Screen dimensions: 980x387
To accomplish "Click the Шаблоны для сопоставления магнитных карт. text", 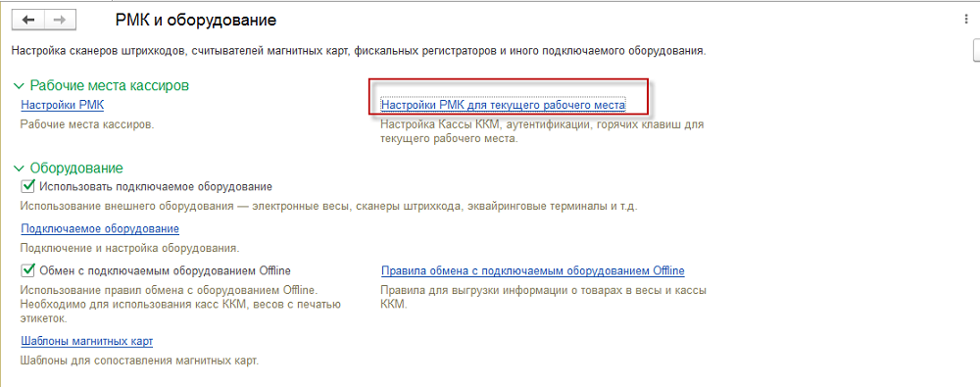I will click(139, 362).
